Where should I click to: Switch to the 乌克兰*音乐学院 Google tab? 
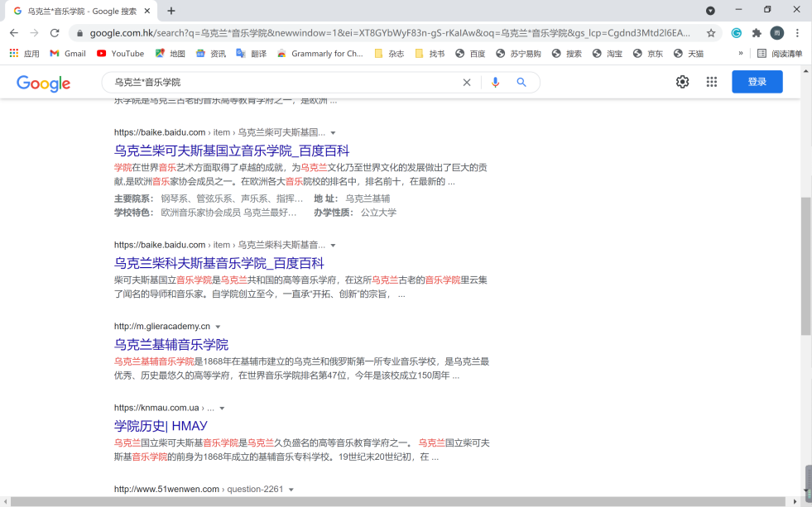point(82,11)
